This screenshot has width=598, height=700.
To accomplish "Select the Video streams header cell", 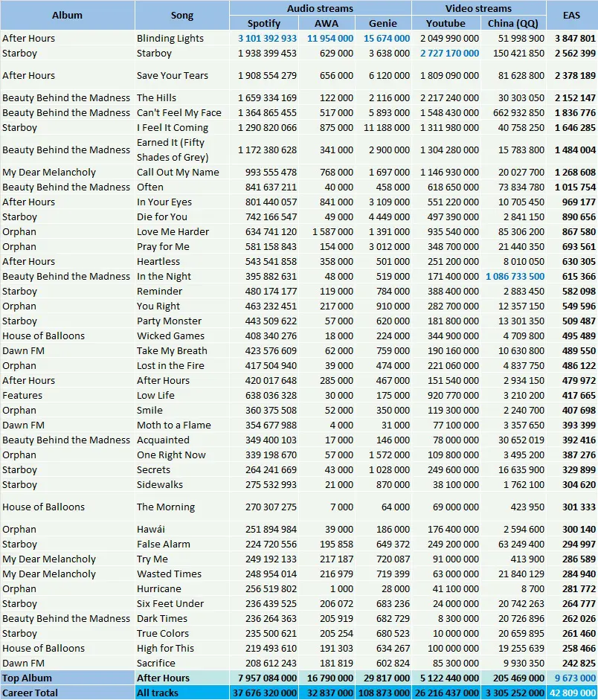I will pyautogui.click(x=478, y=8).
